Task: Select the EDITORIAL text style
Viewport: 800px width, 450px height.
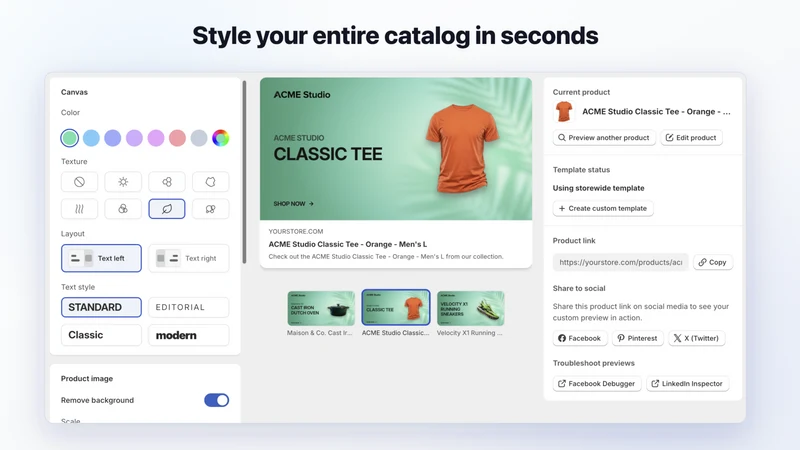Action: 189,307
